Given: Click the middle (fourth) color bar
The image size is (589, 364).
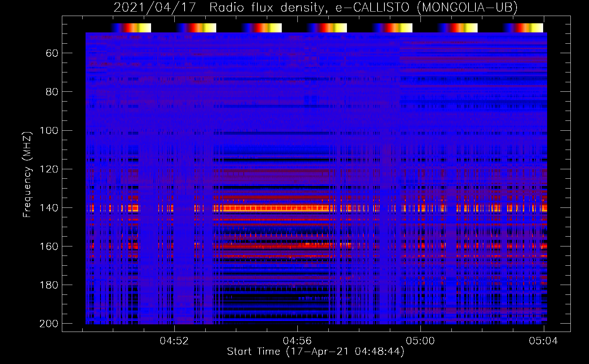Looking at the screenshot, I should click(327, 28).
